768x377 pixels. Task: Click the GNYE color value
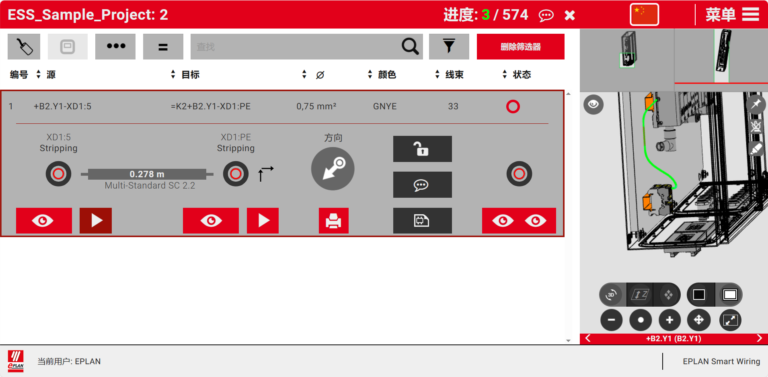pos(384,106)
